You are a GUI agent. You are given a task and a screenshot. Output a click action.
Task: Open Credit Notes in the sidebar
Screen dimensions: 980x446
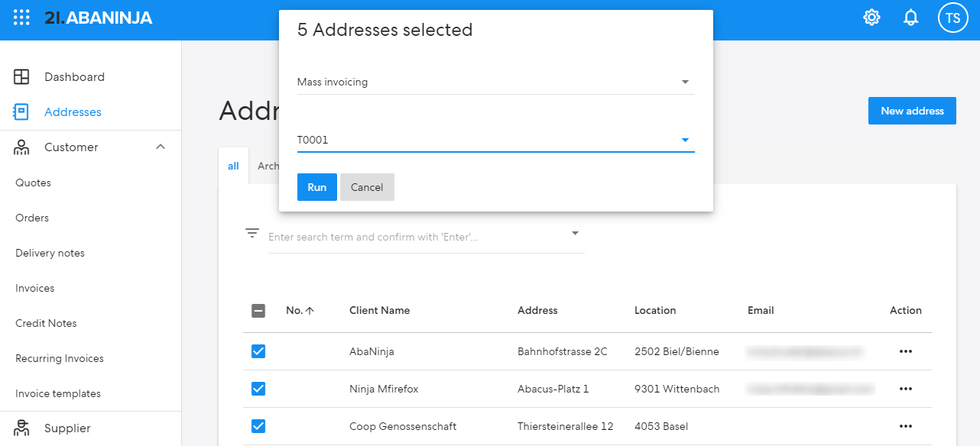tap(46, 323)
